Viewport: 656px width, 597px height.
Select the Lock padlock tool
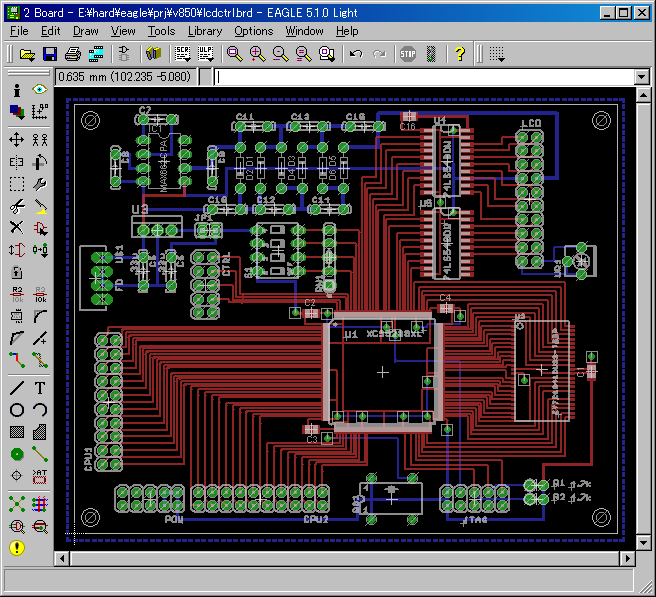[x=17, y=272]
